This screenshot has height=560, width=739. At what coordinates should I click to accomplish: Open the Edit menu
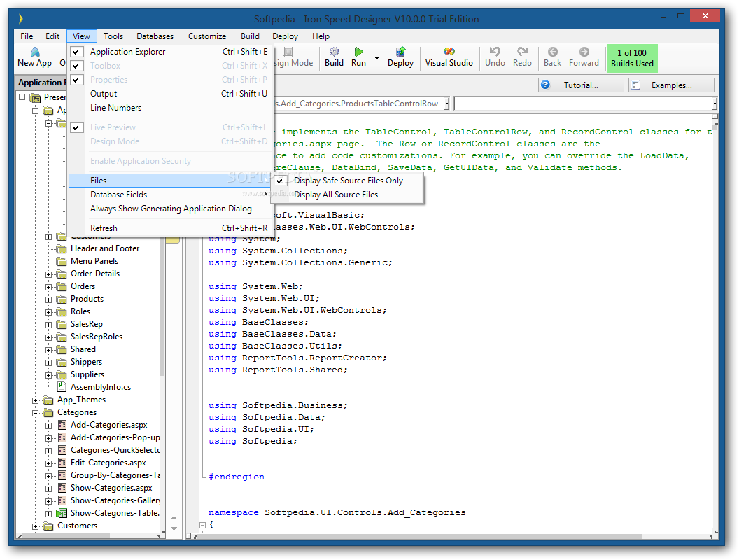pos(52,36)
